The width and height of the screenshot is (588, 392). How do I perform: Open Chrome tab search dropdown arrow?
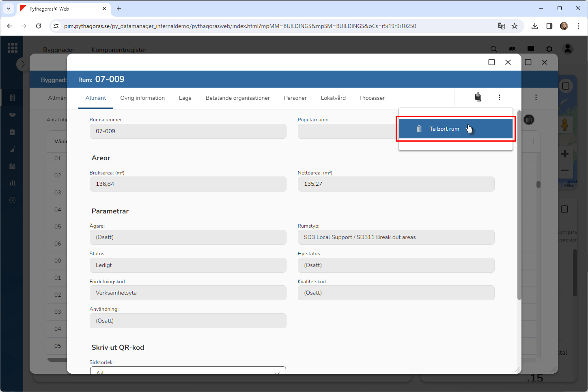click(x=9, y=9)
